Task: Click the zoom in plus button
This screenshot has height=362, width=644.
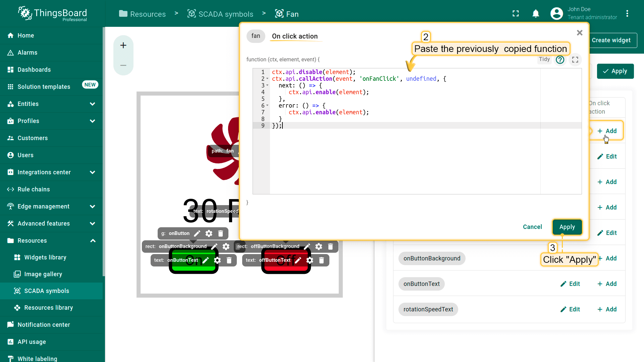Action: (123, 45)
